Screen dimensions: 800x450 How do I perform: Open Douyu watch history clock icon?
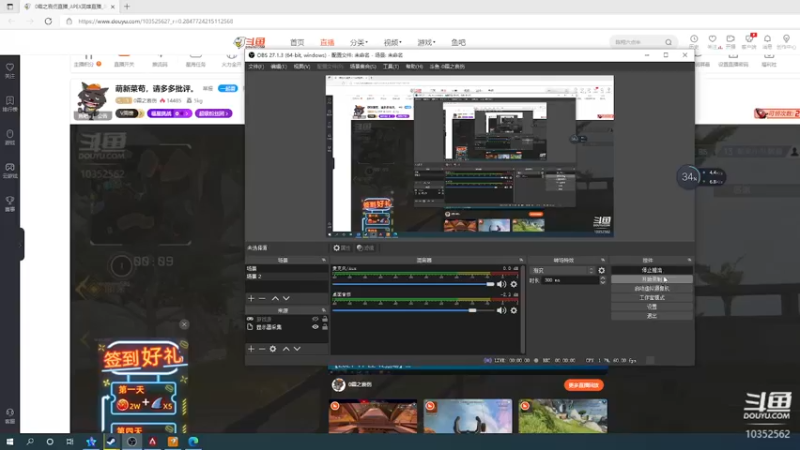point(694,41)
